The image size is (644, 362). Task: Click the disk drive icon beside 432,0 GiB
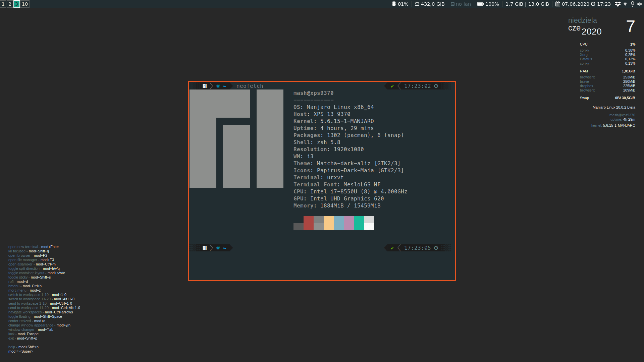[417, 4]
